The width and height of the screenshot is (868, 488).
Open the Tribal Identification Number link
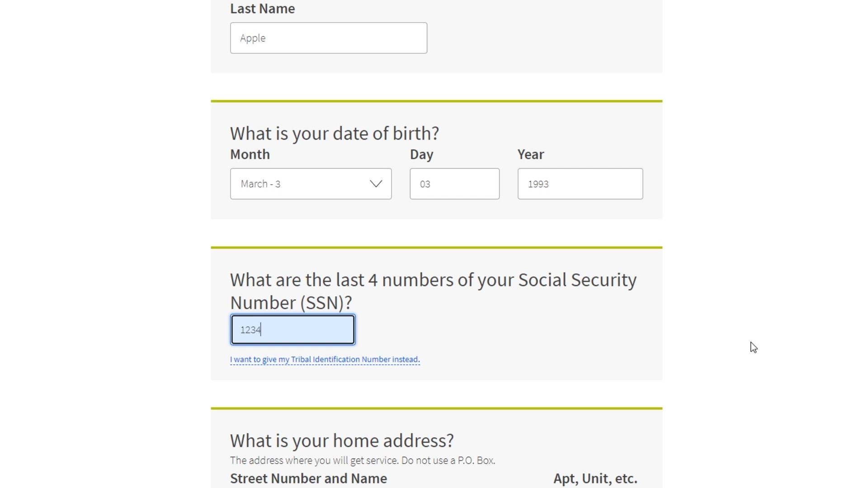tap(325, 360)
